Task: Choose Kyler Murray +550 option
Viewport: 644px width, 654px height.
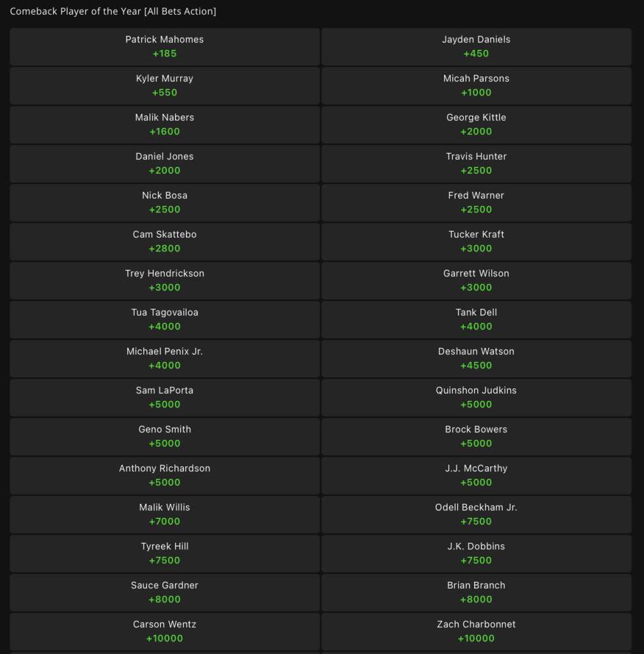Action: 165,86
